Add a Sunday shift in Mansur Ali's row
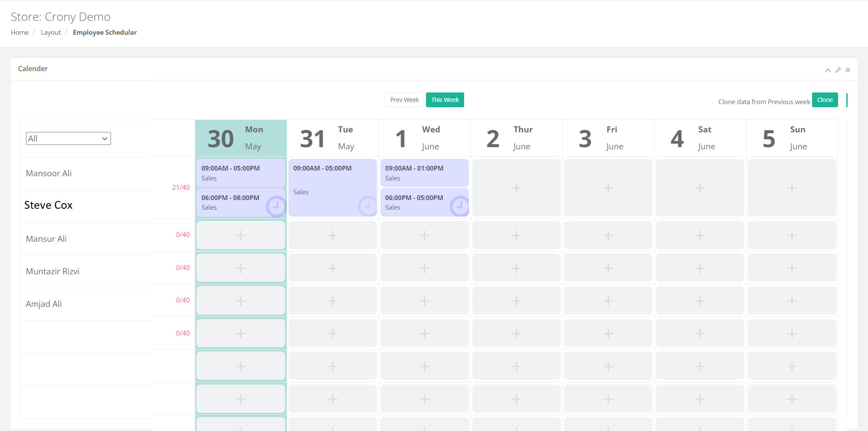The width and height of the screenshot is (868, 431). click(x=792, y=268)
